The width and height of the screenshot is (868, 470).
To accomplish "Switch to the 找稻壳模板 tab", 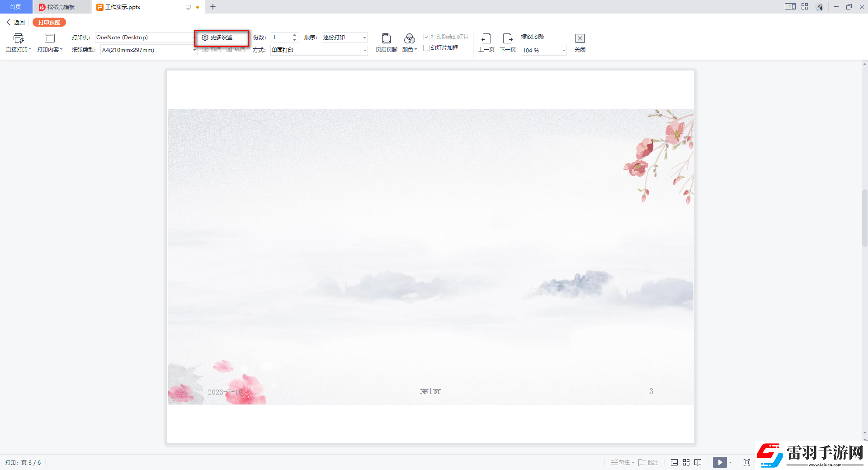I will 61,7.
